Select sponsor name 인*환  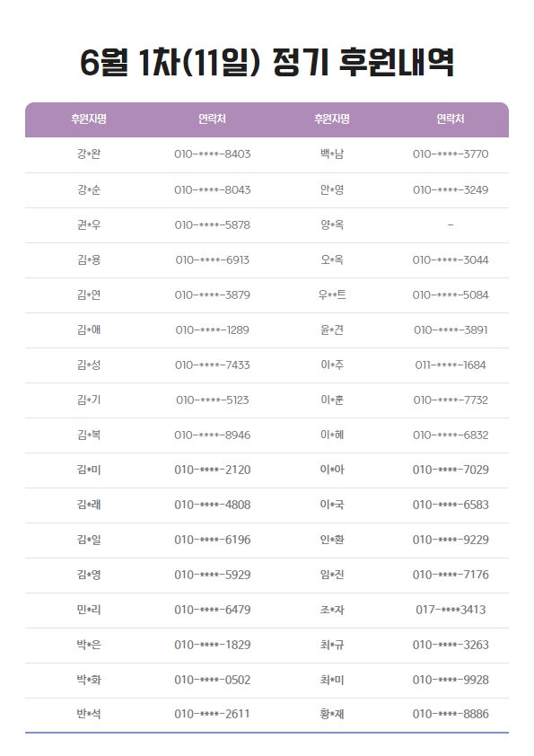tap(332, 540)
